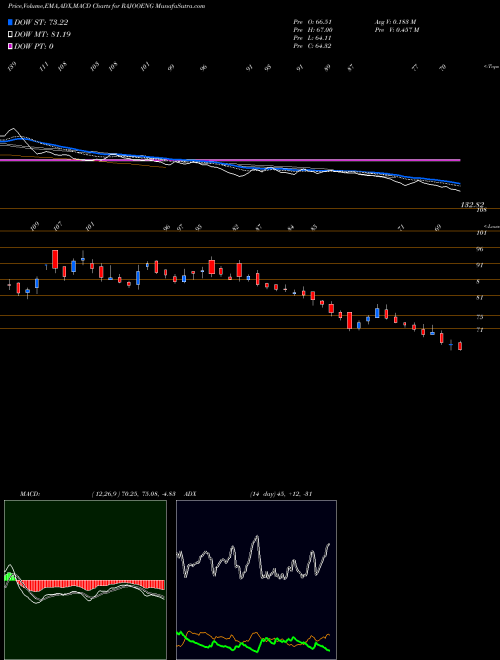This screenshot has height=660, width=500.
Task: Click the 81 price axis label
Action: [x=479, y=298]
